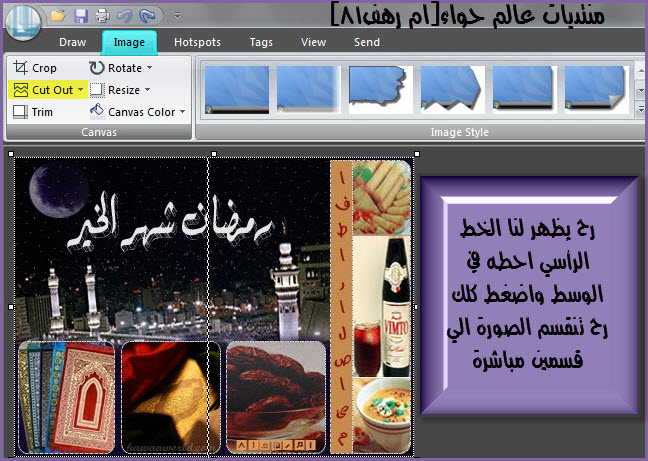Open the Hotspots tab
Screen dimensions: 648x461
[197, 42]
